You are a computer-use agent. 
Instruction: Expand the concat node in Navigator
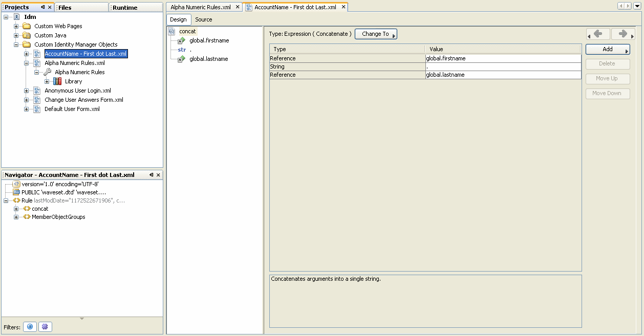point(16,209)
